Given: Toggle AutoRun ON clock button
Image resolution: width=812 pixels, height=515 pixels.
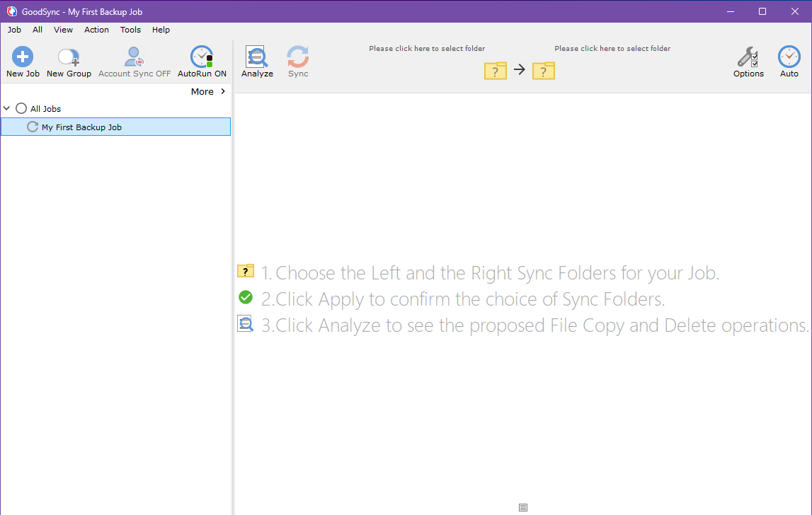Looking at the screenshot, I should 202,62.
